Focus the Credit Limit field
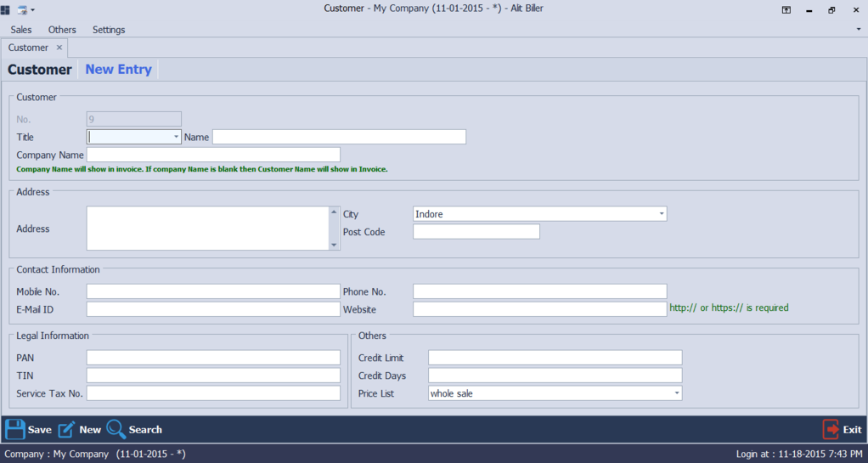Image resolution: width=868 pixels, height=463 pixels. pyautogui.click(x=555, y=358)
